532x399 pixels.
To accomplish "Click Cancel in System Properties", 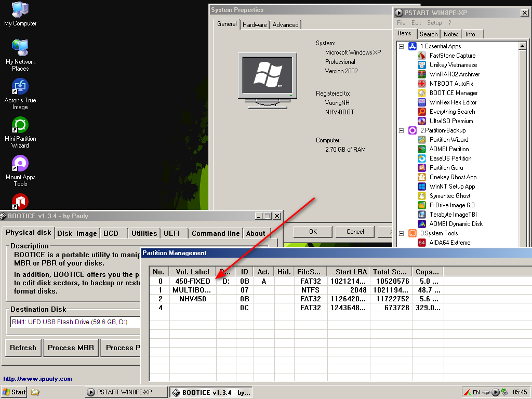I will 355,232.
